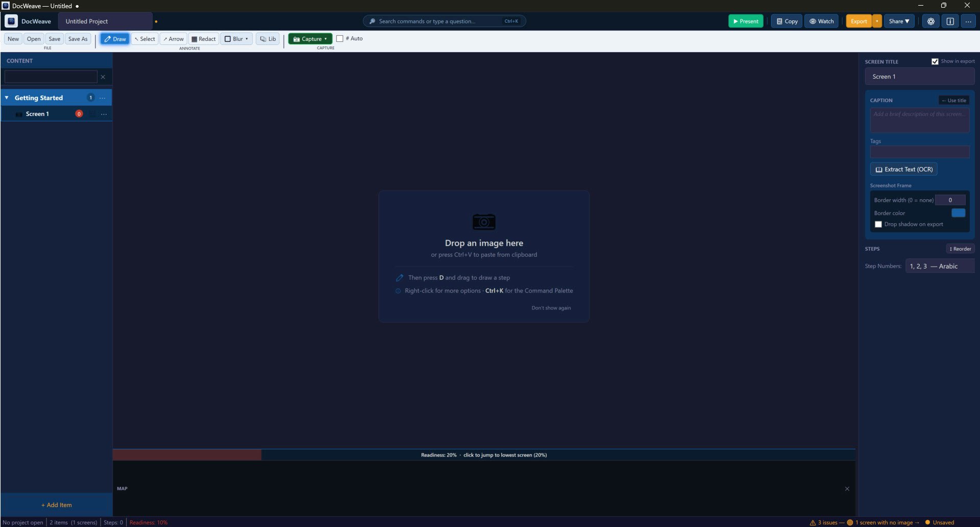
Task: Open the Share dropdown
Action: click(x=899, y=21)
